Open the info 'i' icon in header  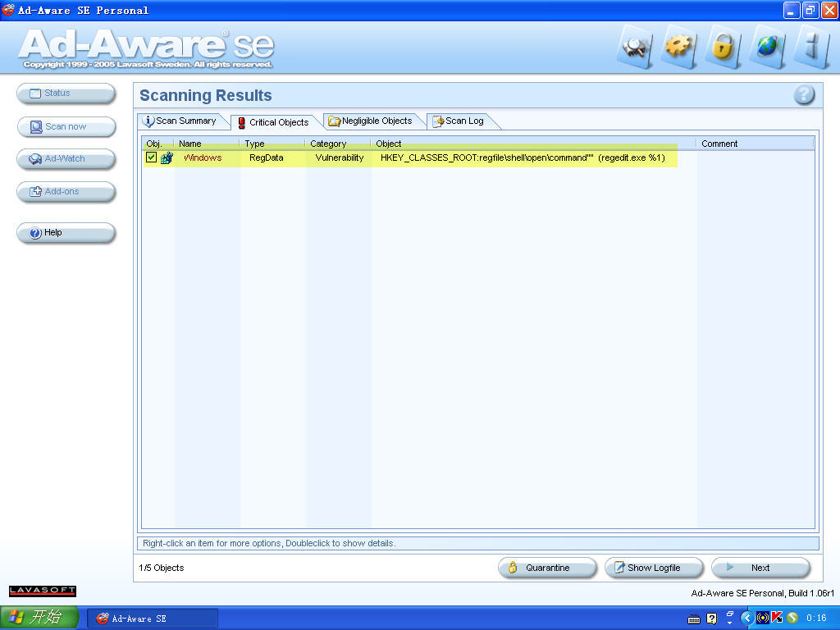coord(812,48)
